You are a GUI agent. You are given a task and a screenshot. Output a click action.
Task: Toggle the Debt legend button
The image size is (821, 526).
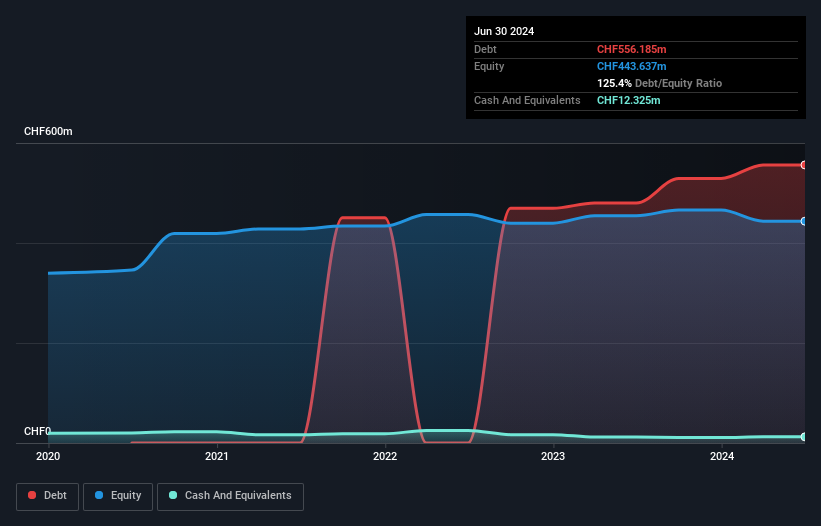(x=48, y=496)
